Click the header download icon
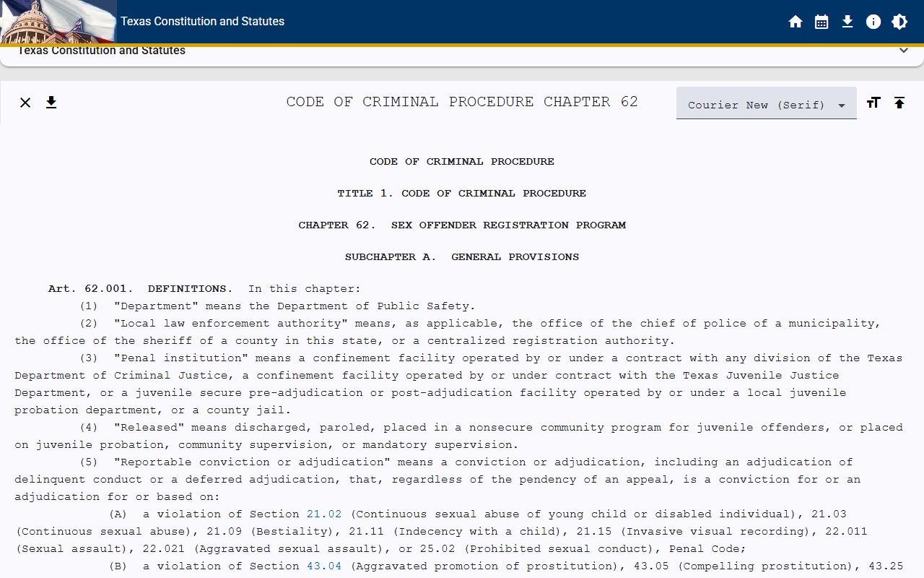 tap(847, 22)
